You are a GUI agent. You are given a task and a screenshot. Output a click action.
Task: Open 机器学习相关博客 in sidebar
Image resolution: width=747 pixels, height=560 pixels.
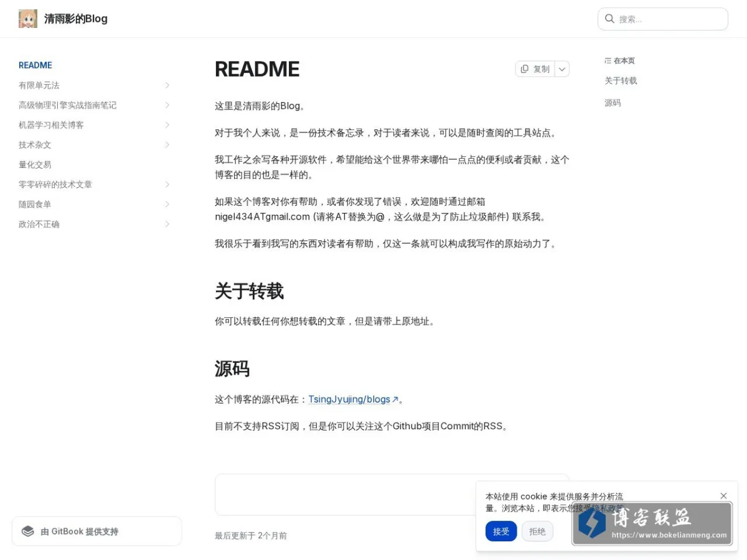(x=51, y=125)
